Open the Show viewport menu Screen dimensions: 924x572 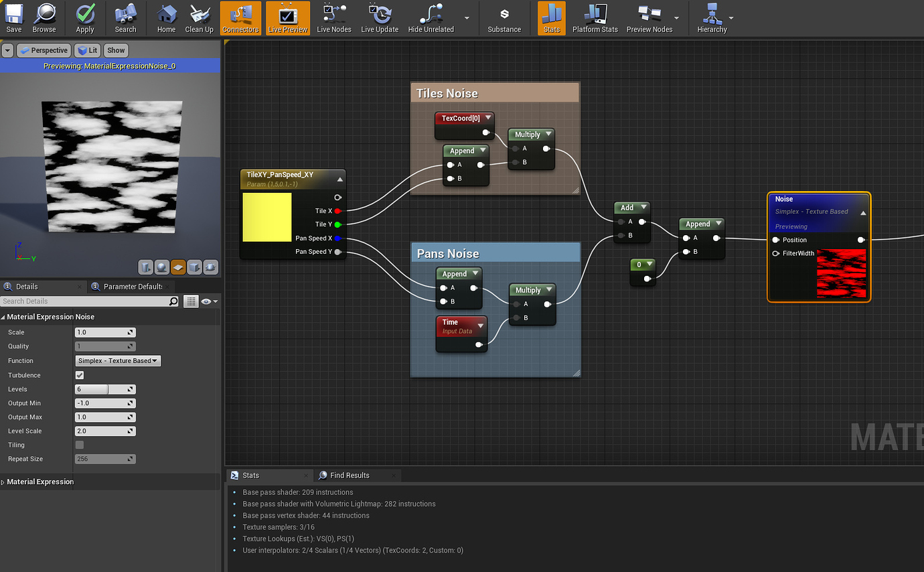[x=115, y=50]
